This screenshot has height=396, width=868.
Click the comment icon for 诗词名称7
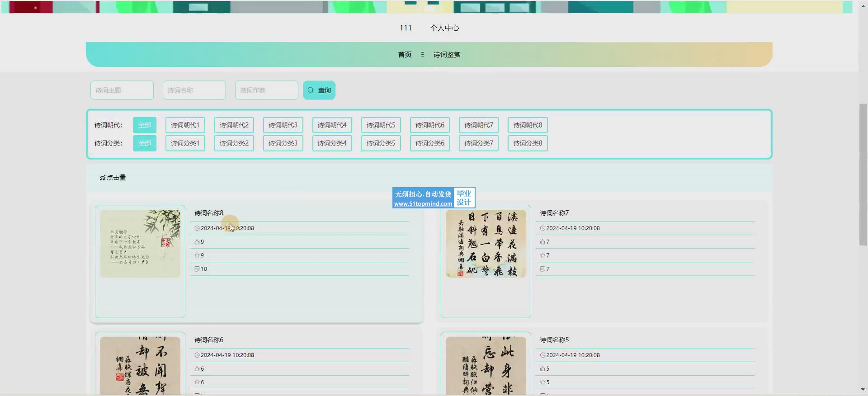click(x=542, y=269)
